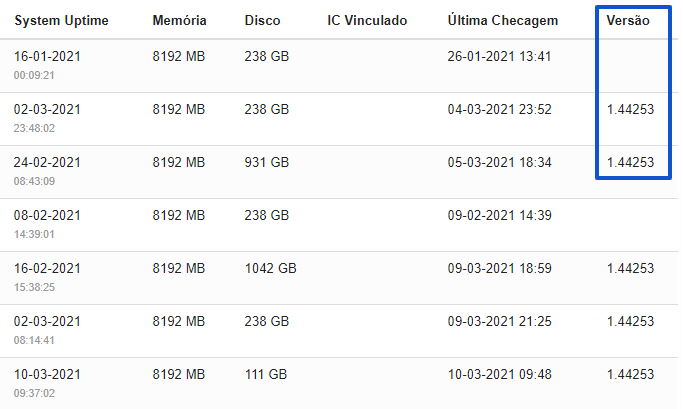Select last check date 09-03-2021 18:59
Image resolution: width=683 pixels, height=409 pixels.
pyautogui.click(x=500, y=268)
